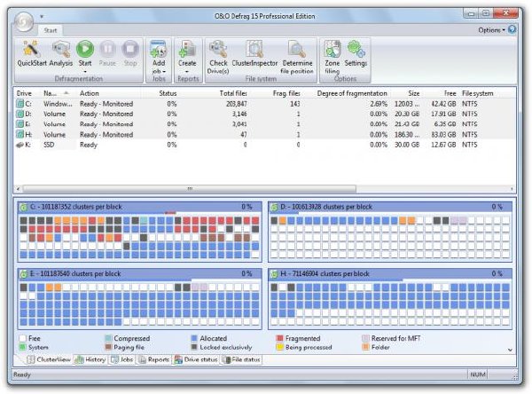Click the H: cluster map header icon
Screen dimensions: 532x394
[274, 274]
